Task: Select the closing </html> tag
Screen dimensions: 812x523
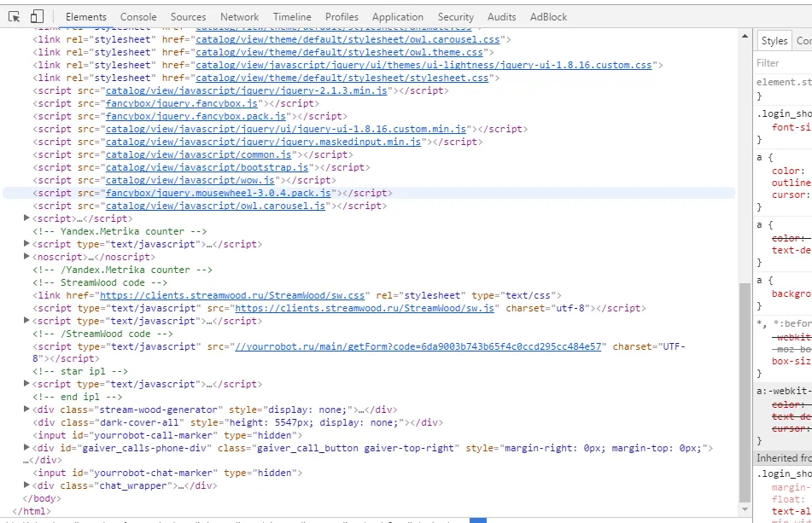Action: click(x=32, y=511)
